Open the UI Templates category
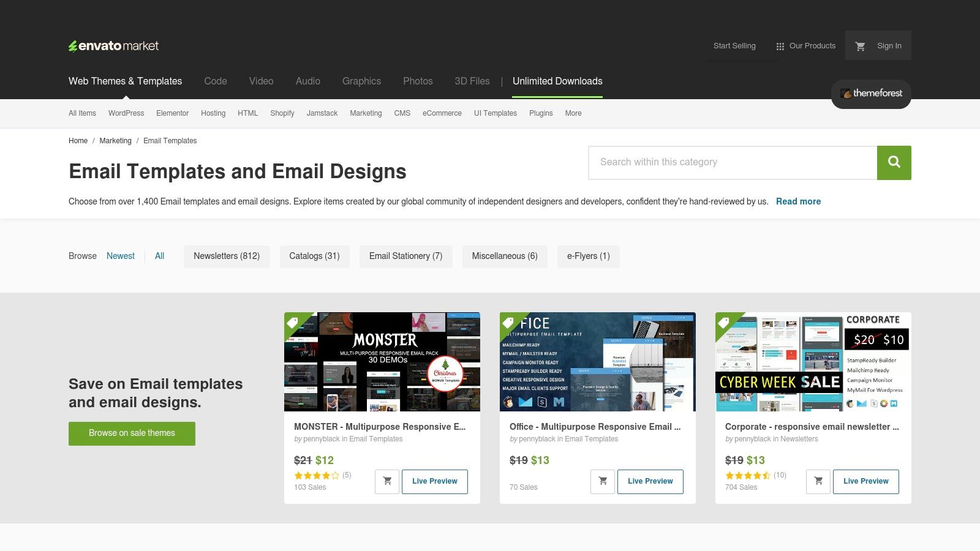 pos(496,113)
